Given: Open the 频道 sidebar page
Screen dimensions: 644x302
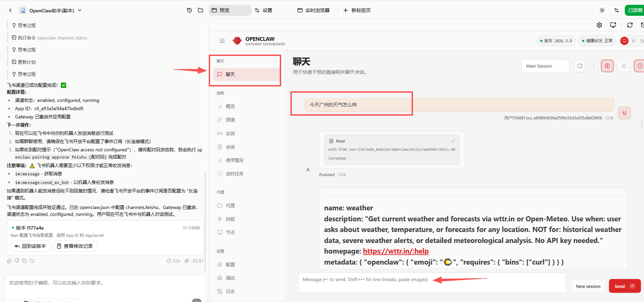Looking at the screenshot, I should 246,120.
